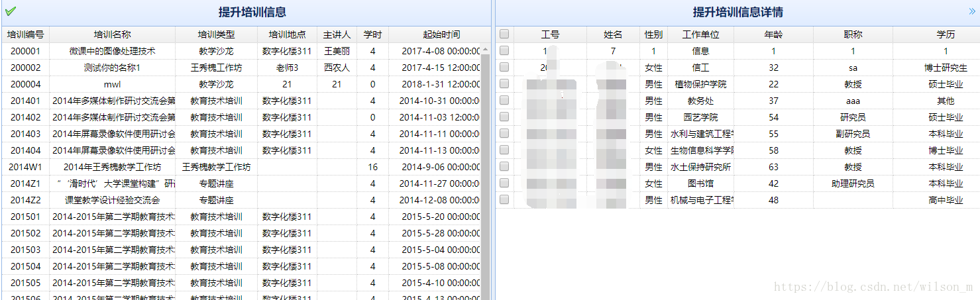Viewport: 980px width, 300px height.
Task: Click the 副研究员 title cell
Action: 853,134
